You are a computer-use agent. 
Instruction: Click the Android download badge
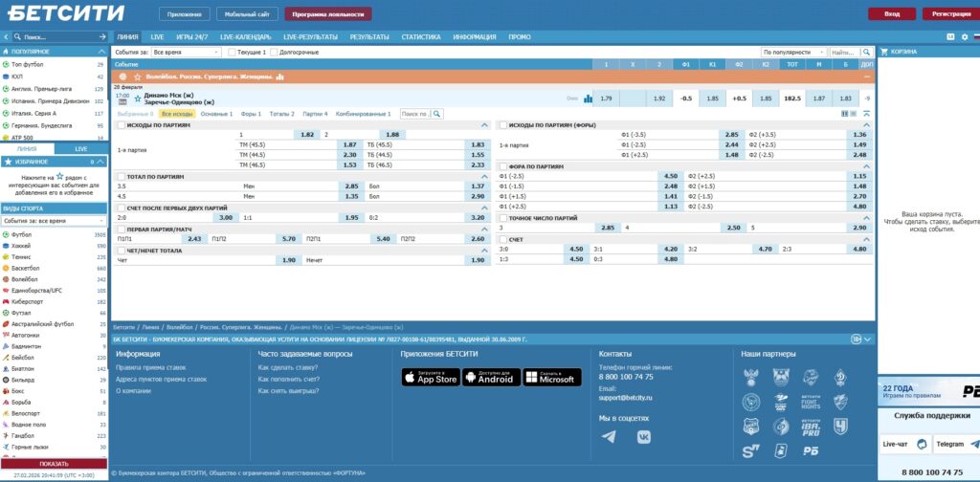(x=491, y=377)
